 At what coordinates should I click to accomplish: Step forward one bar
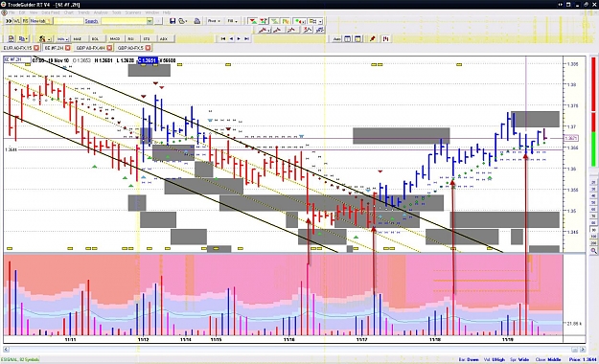239,38
